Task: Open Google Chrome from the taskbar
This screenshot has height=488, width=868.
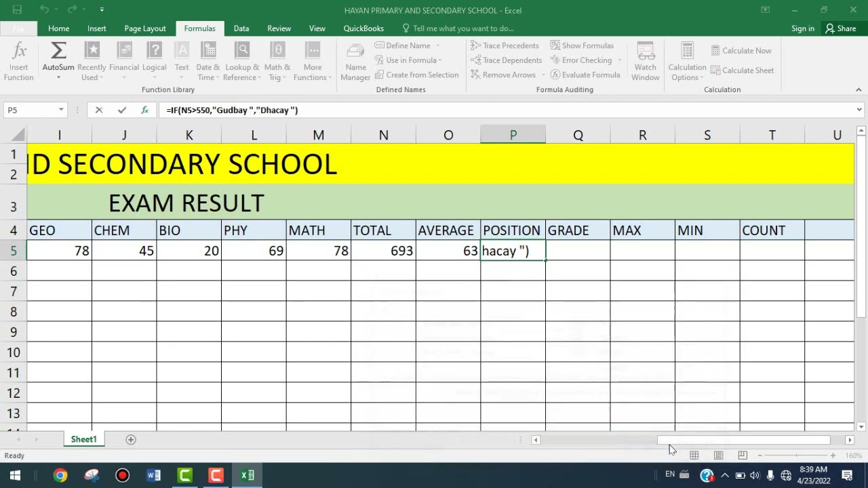Action: [60, 475]
